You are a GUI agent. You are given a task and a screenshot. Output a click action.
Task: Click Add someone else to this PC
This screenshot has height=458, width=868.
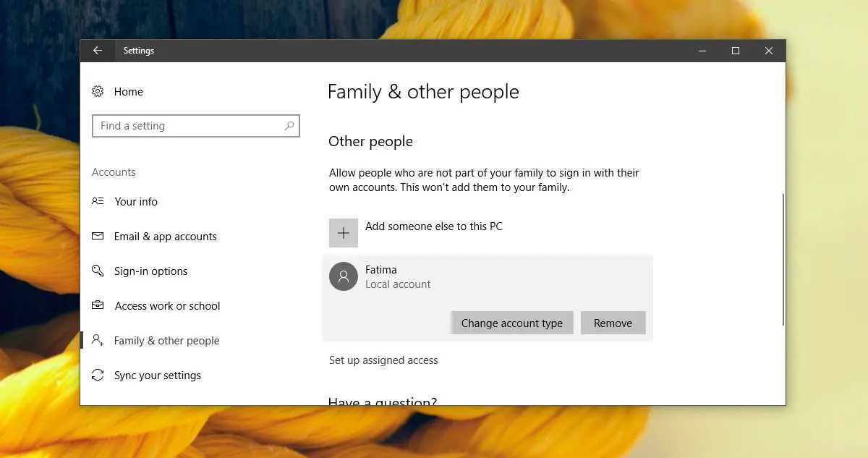tap(433, 226)
